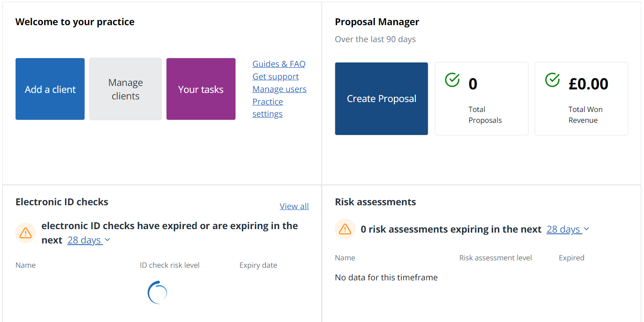Click the green checkmark icon beside Total Proposals
644x322 pixels.
tap(452, 80)
